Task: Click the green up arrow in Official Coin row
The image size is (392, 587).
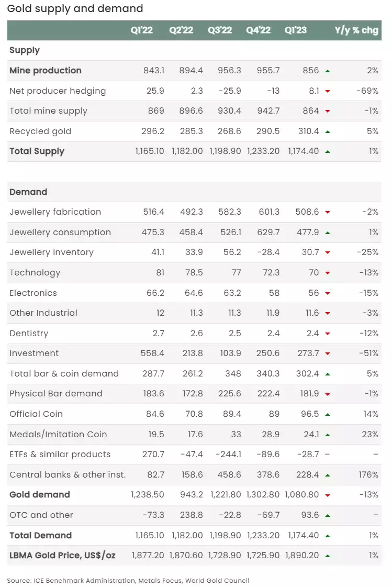Action: tap(328, 414)
